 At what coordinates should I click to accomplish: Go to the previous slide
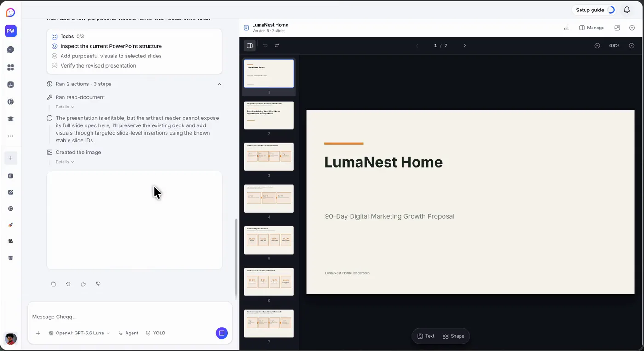point(417,45)
